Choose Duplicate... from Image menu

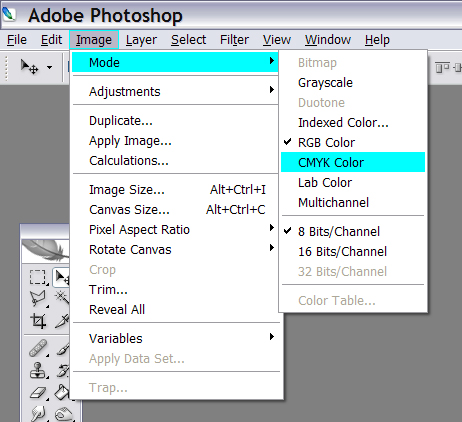175,120
